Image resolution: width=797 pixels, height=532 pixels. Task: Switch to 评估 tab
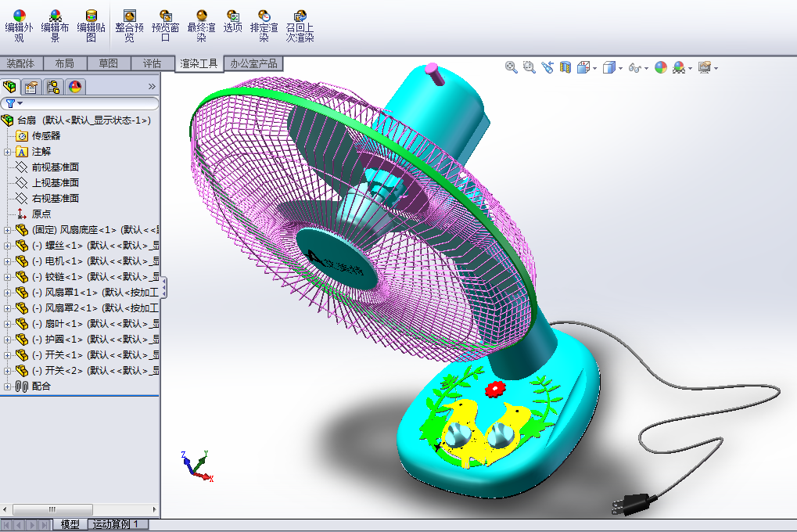point(152,63)
